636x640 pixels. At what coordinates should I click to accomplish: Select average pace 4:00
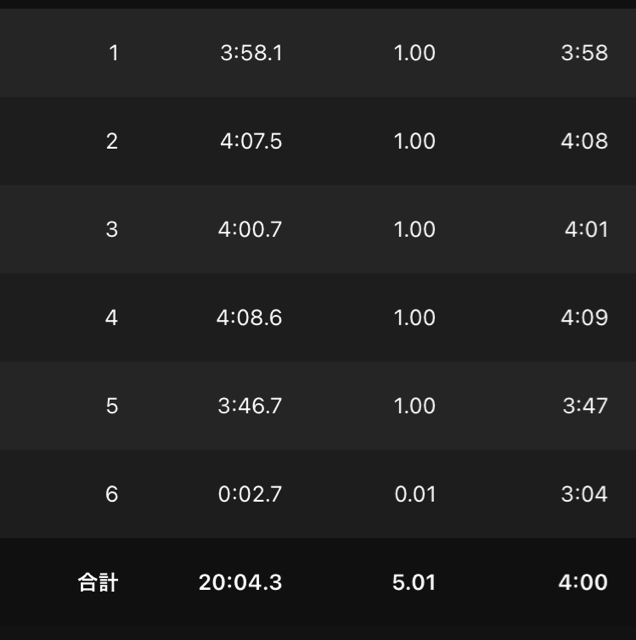(584, 582)
